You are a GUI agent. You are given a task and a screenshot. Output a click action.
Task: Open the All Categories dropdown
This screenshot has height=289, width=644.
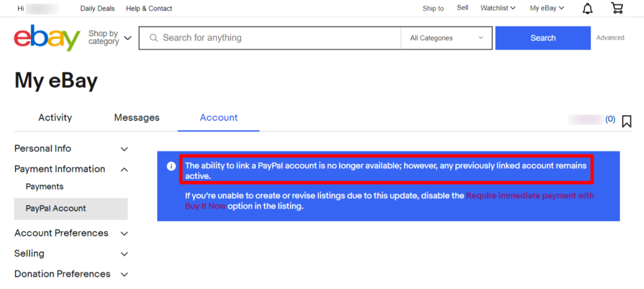pos(447,38)
